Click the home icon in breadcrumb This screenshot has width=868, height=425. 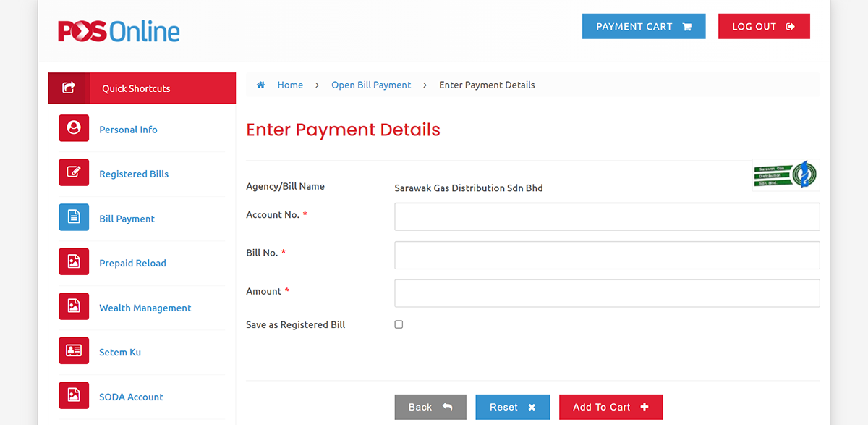tap(261, 85)
